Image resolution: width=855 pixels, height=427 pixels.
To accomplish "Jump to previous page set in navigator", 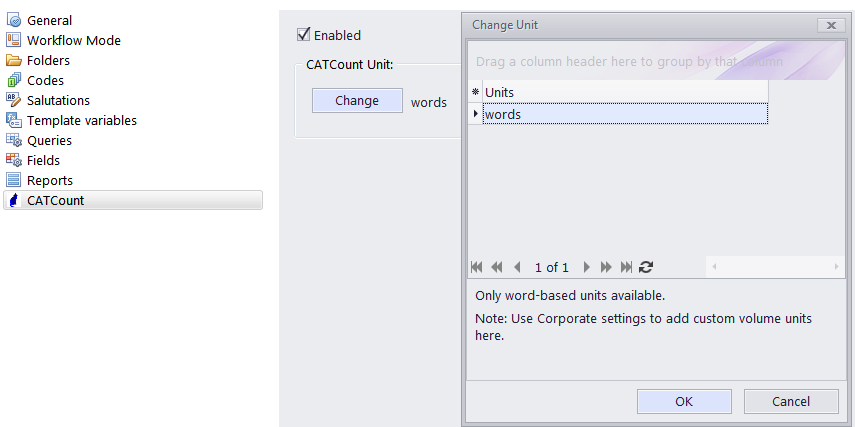I will (497, 267).
